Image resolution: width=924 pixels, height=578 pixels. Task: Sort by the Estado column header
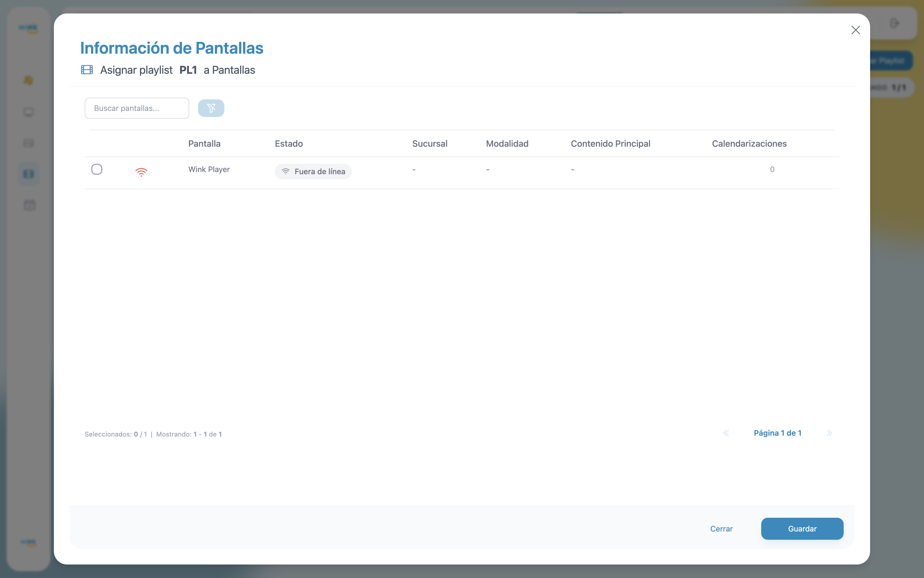click(289, 144)
